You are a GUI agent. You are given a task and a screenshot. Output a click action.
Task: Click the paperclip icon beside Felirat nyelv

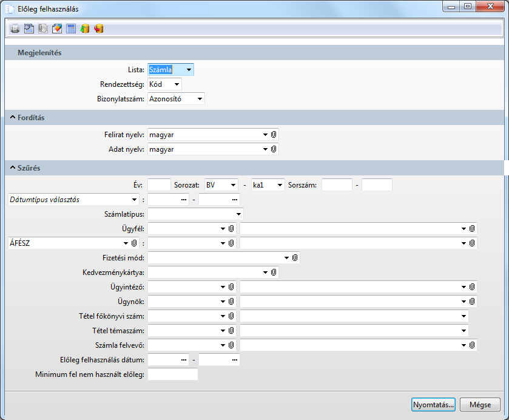click(x=274, y=134)
